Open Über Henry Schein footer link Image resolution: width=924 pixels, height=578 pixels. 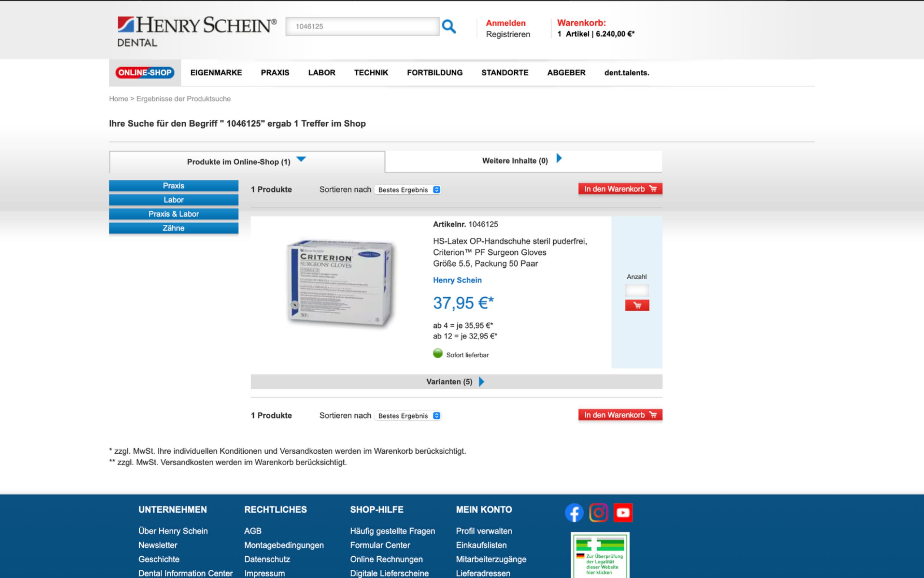click(x=173, y=531)
